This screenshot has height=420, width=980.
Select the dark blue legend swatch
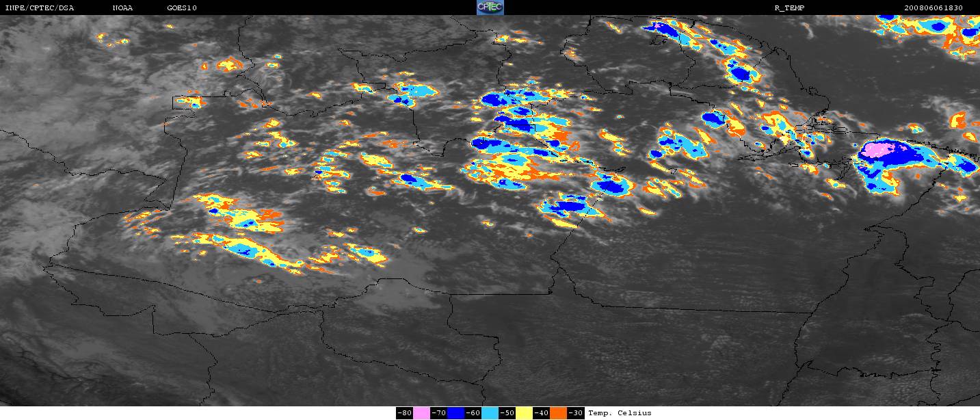point(455,413)
